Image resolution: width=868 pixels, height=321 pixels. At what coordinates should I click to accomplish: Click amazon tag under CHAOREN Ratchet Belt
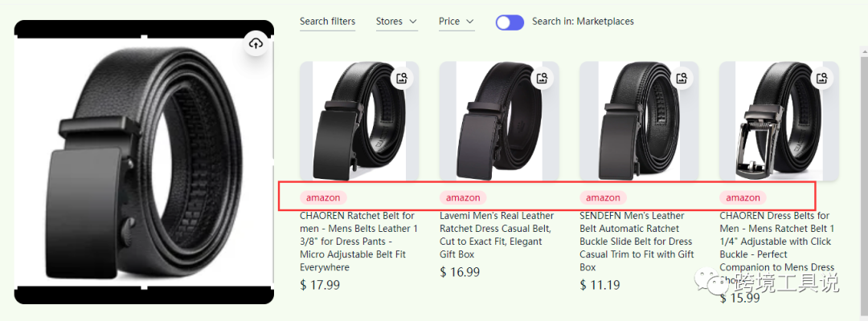(323, 197)
